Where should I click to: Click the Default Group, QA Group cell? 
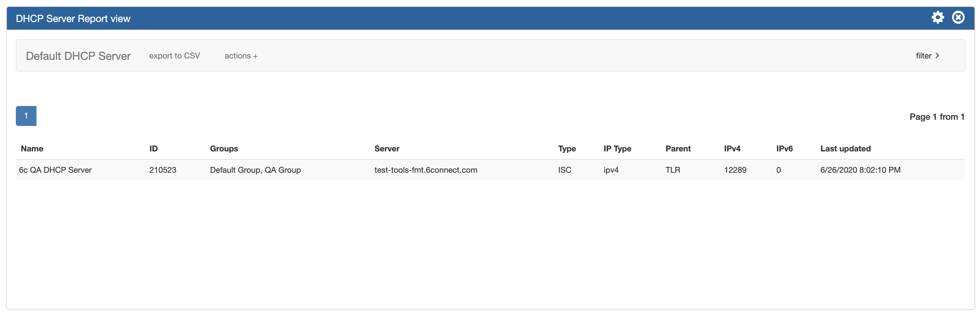(255, 170)
